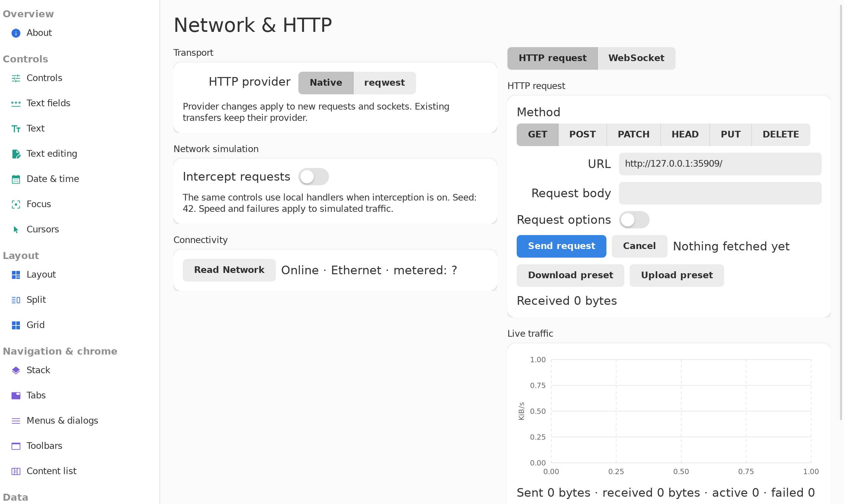Cancel the current request
844x504 pixels.
(x=639, y=246)
